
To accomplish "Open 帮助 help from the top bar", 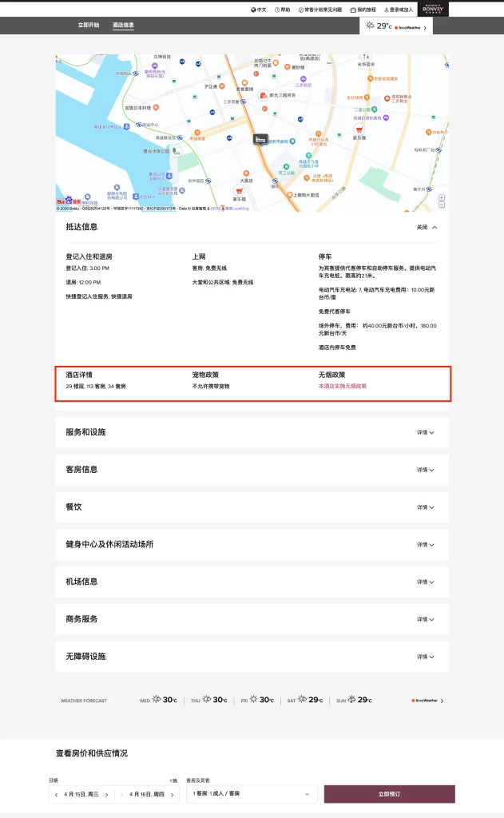I will (x=283, y=10).
